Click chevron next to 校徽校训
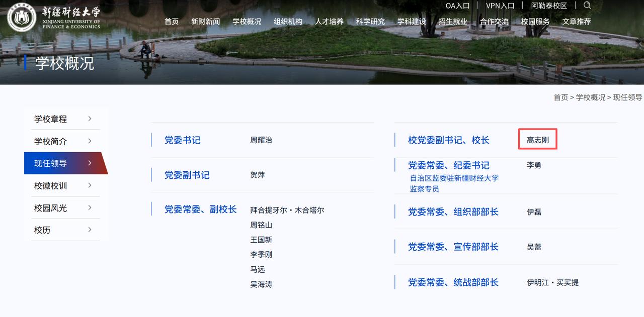The width and height of the screenshot is (644, 317). pos(90,185)
